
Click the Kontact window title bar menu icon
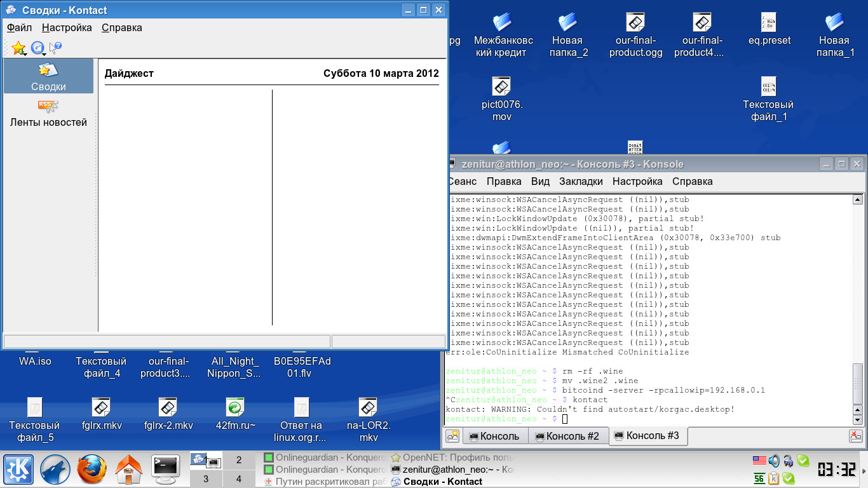tap(11, 10)
